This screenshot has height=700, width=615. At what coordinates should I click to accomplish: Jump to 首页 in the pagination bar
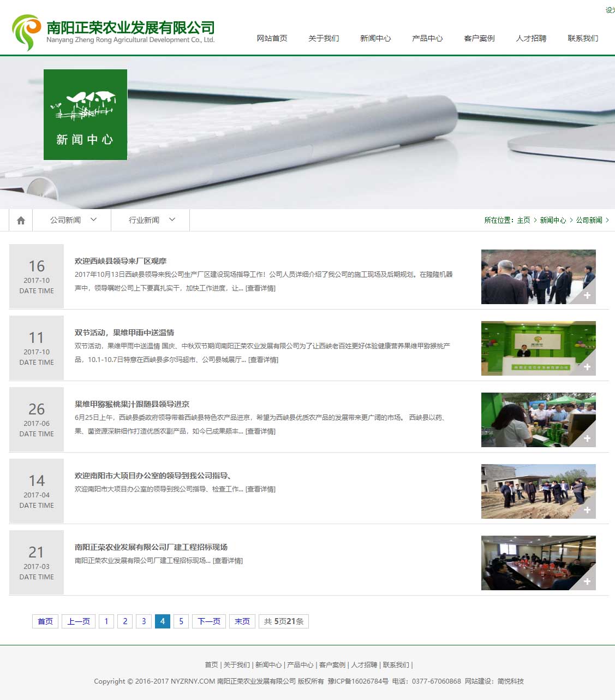coord(45,621)
